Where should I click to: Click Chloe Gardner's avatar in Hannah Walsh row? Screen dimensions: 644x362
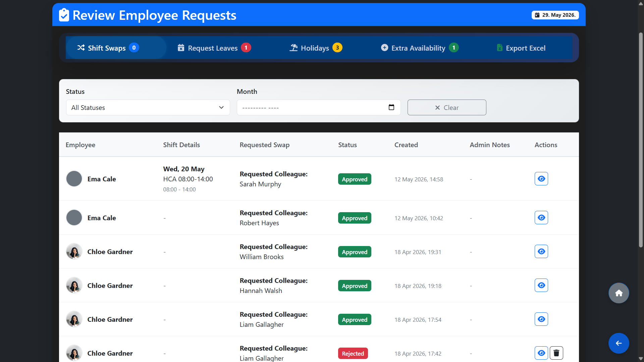[74, 285]
